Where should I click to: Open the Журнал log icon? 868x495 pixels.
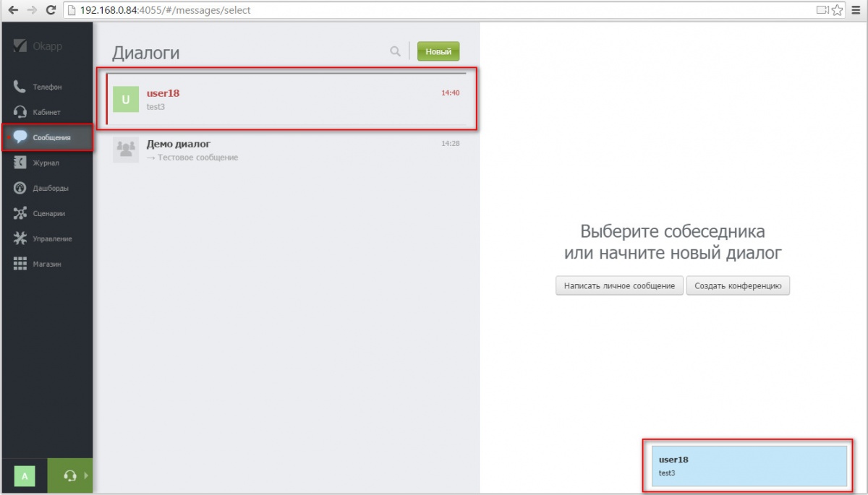tap(20, 163)
